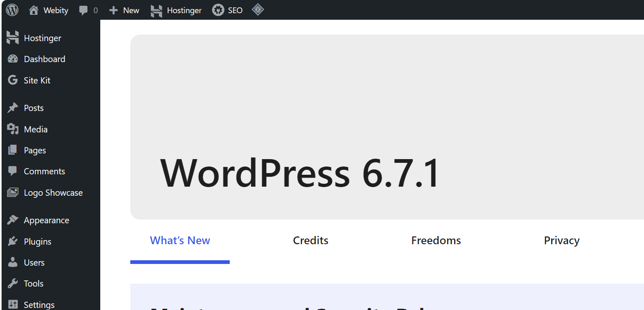Switch to the Freedoms tab

[436, 241]
